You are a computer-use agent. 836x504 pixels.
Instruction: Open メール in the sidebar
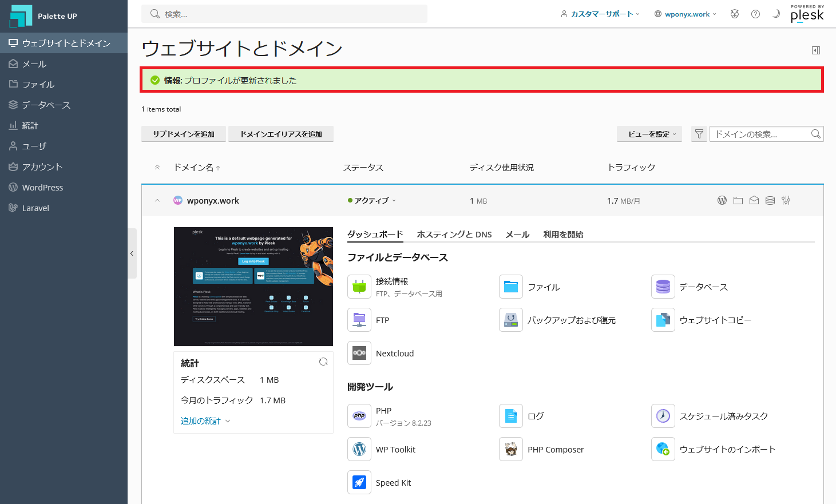64,64
